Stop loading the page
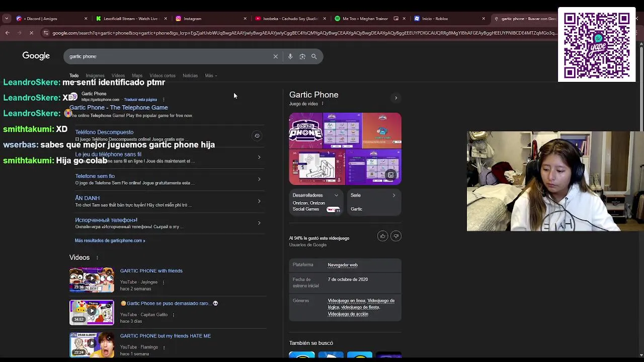 click(31, 33)
